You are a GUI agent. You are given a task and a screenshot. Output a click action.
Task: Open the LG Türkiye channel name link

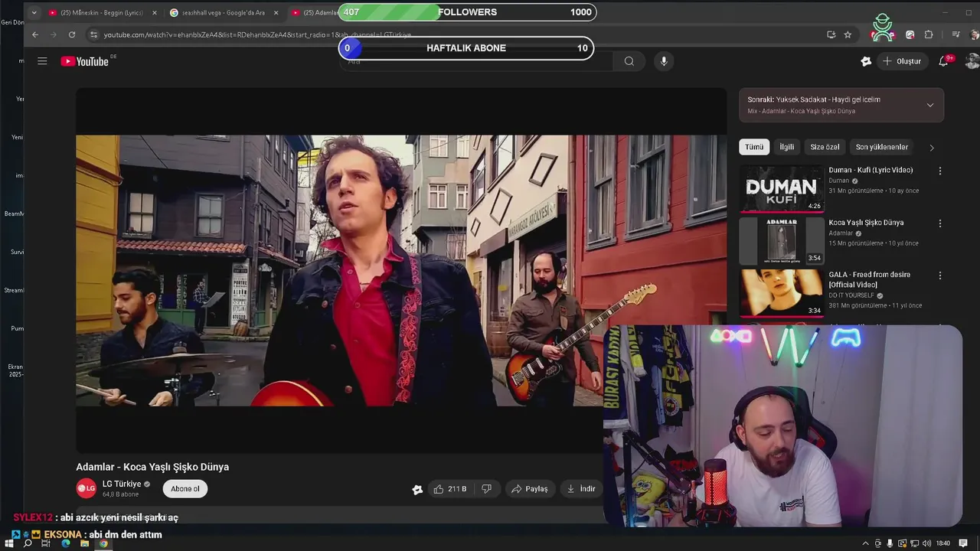point(122,484)
